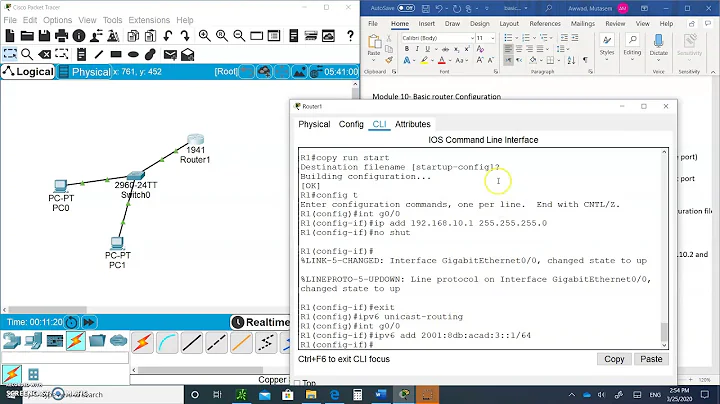Choose the Place Note tool

coord(81,54)
